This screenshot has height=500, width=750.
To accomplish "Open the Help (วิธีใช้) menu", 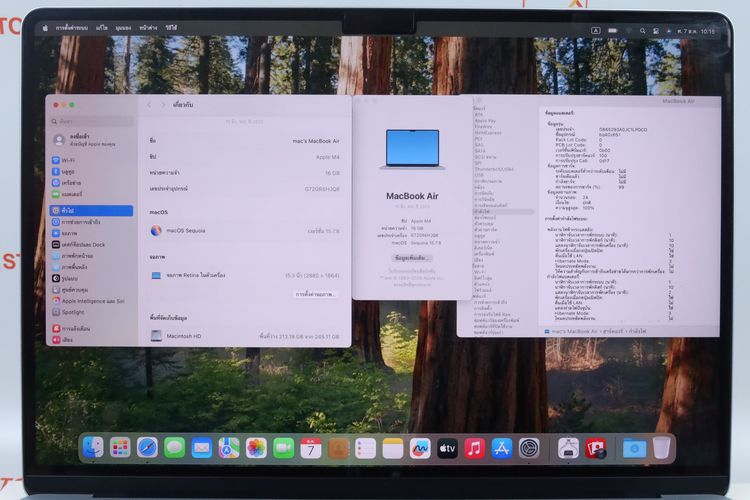I will pyautogui.click(x=171, y=28).
